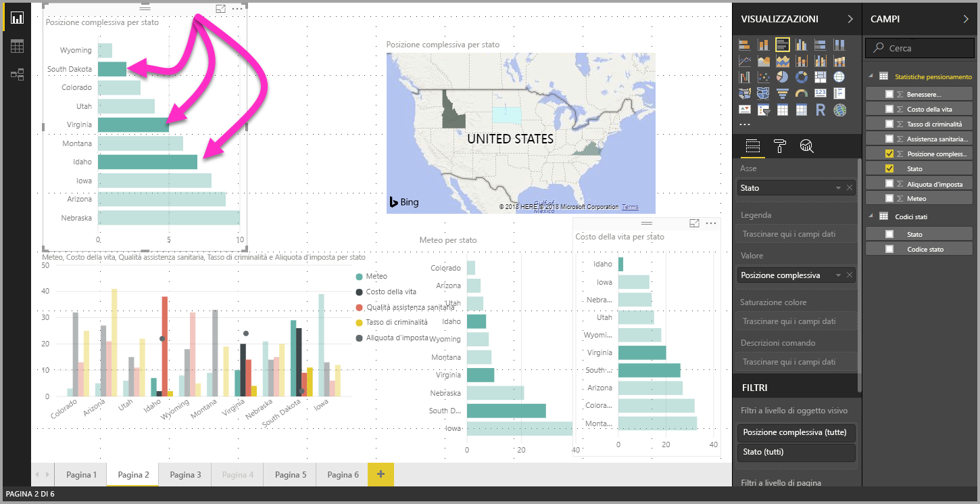Collapse the Statistiche pensionamento table
Screen dimensions: 980x504
[x=871, y=76]
